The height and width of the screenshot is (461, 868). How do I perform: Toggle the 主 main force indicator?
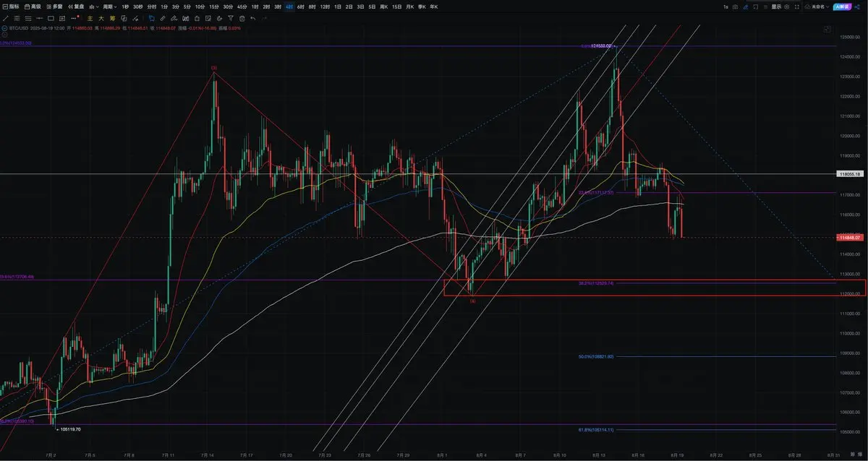coord(90,18)
